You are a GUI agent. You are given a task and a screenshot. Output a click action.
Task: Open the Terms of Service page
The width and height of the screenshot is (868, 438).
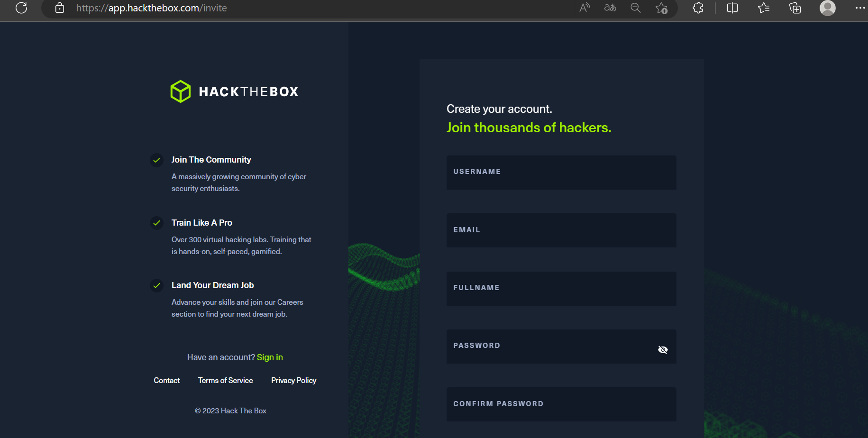coord(225,380)
